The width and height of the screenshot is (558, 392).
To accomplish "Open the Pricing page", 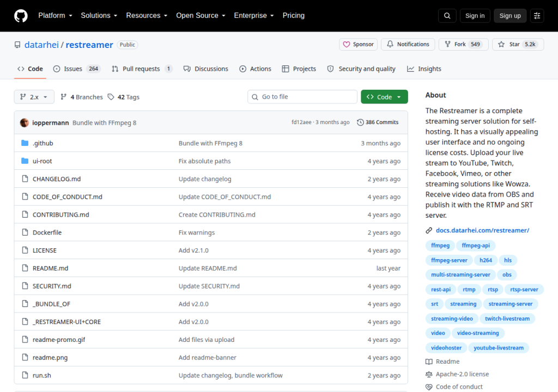I will pos(294,16).
